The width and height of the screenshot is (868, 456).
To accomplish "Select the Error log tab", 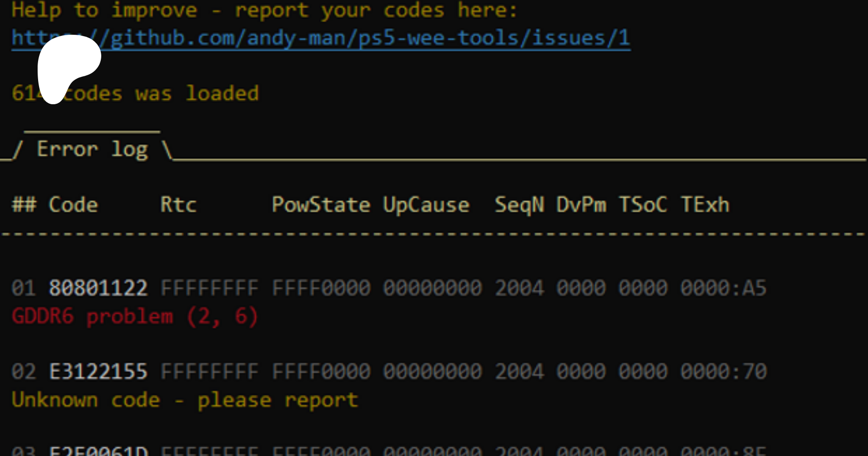I will tap(92, 149).
